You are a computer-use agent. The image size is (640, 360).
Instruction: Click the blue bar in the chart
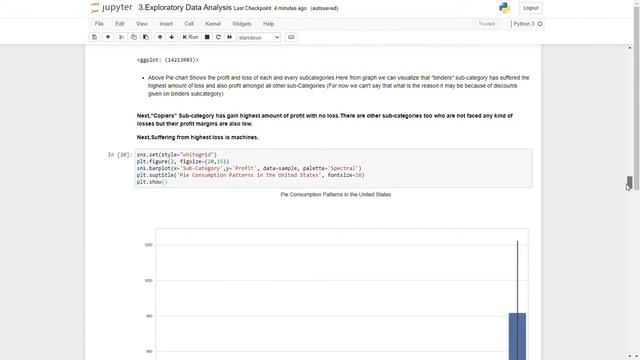coord(517,336)
